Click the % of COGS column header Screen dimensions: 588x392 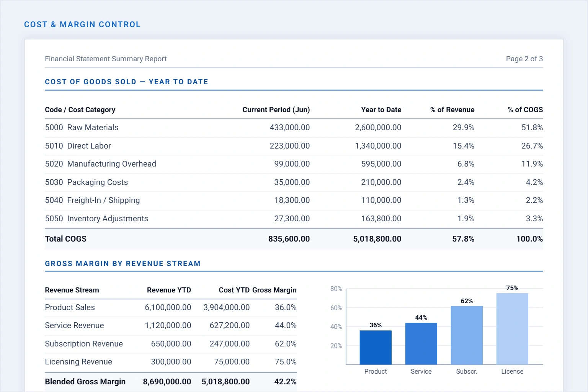(x=525, y=110)
